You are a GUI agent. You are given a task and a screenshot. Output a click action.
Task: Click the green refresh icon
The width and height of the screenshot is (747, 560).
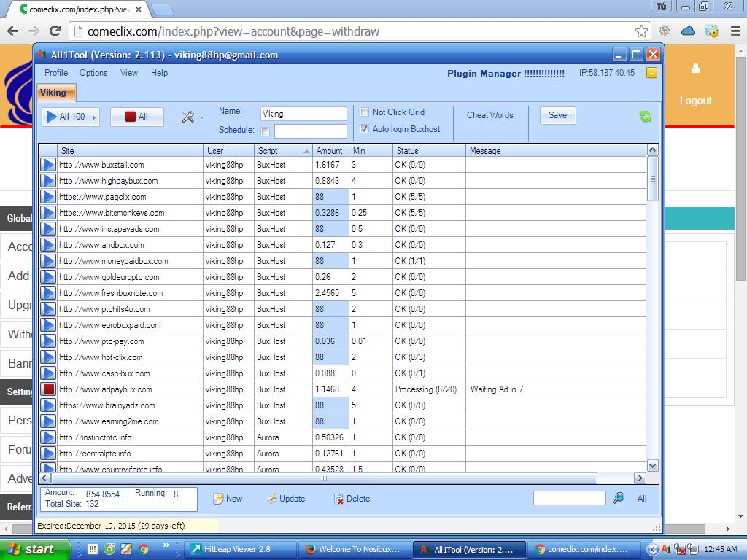pyautogui.click(x=645, y=117)
